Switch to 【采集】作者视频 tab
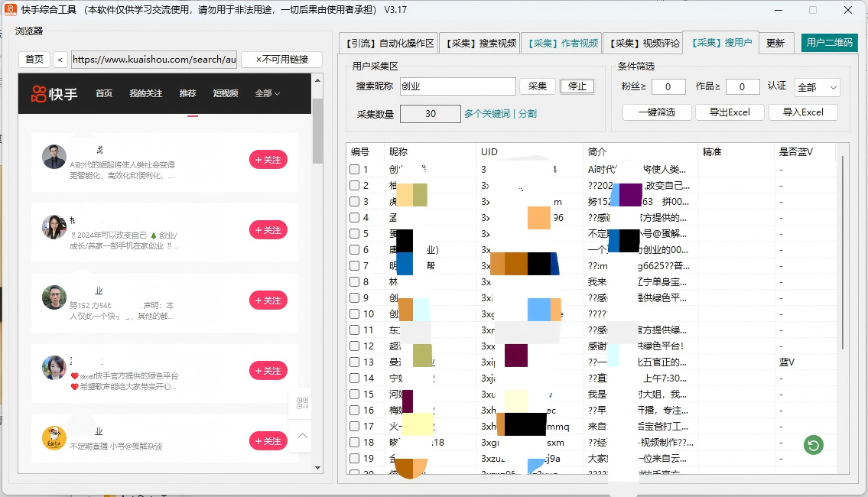The height and width of the screenshot is (497, 868). [x=562, y=43]
